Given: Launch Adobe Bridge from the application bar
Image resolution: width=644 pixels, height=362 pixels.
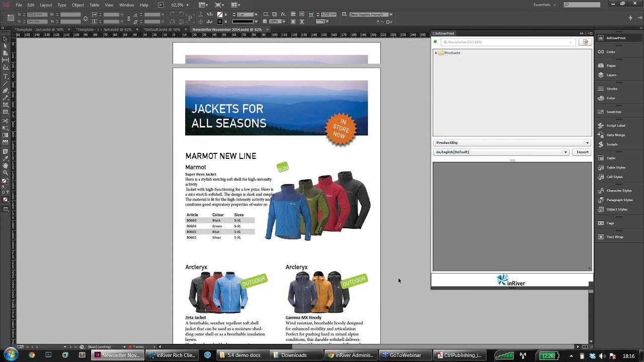Looking at the screenshot, I should point(160,5).
